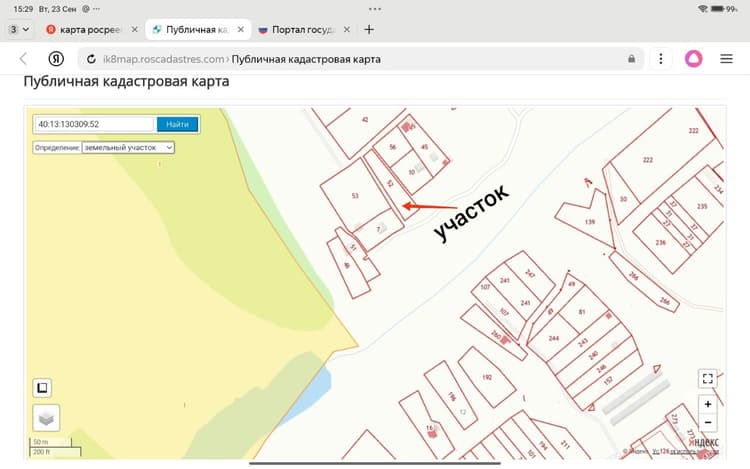Click parcel number 139 on map
This screenshot has height=469, width=750.
(x=590, y=222)
